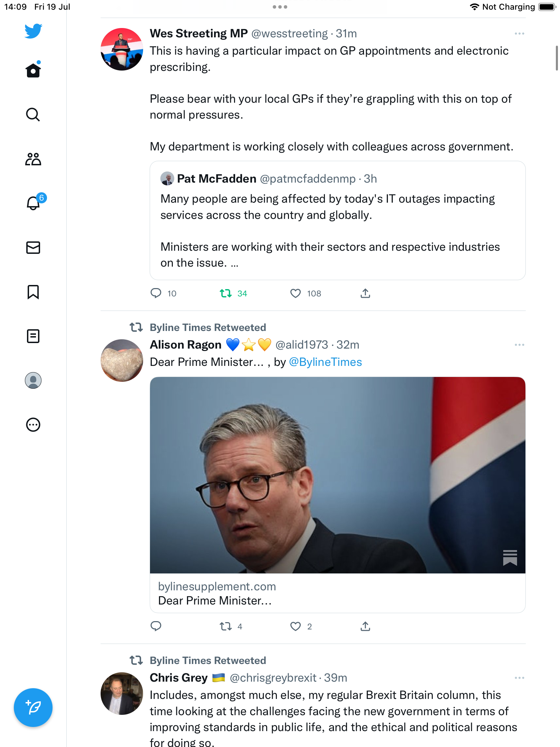Tap the compose new tweet button
This screenshot has width=560, height=747.
pos(33,708)
